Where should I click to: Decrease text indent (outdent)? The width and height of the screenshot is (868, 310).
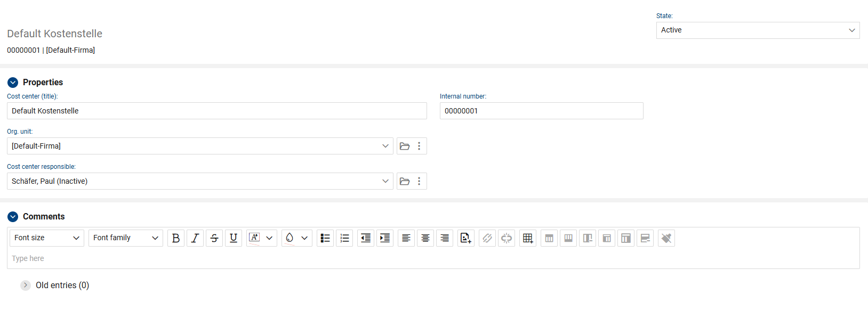[366, 238]
